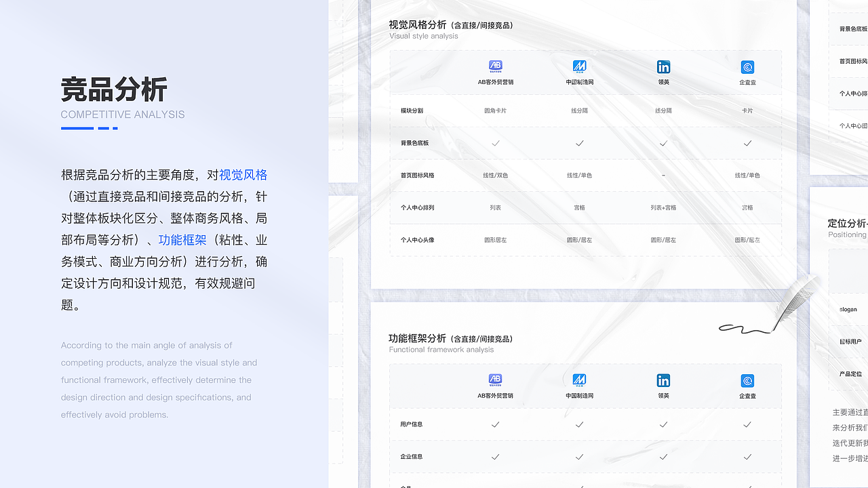Click 用户信息 checkmark under 中国制造网
868x488 pixels.
pos(579,424)
